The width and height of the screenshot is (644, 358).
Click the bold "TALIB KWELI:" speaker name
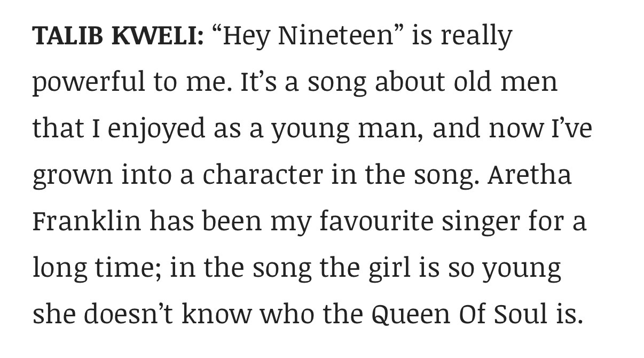[x=117, y=36]
